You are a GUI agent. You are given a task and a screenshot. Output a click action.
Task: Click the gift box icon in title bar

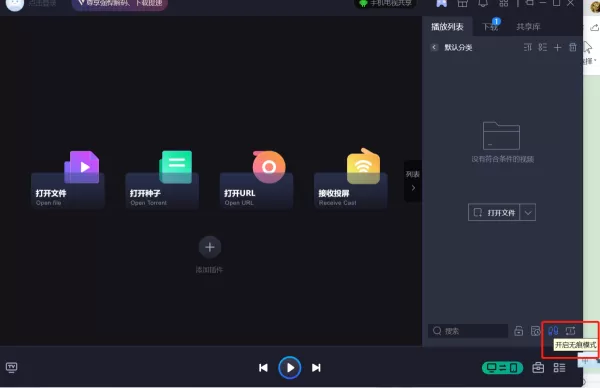click(x=462, y=3)
